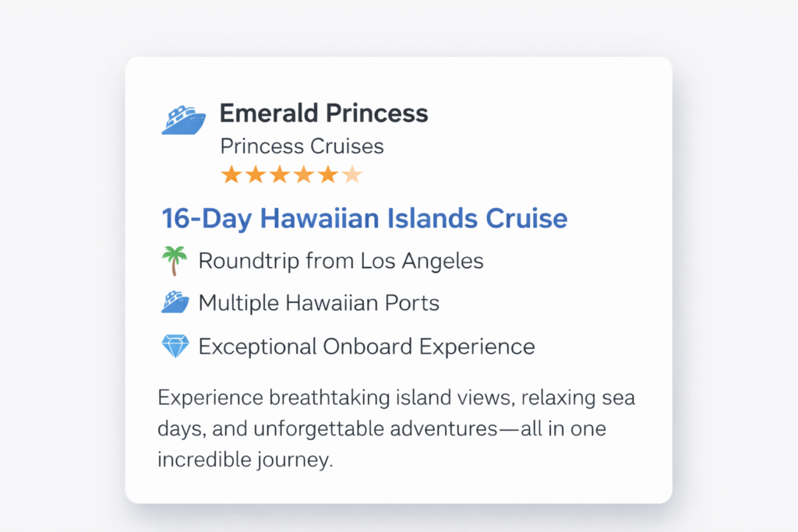
Task: Click the Emerald Princess ship name
Action: pyautogui.click(x=323, y=114)
